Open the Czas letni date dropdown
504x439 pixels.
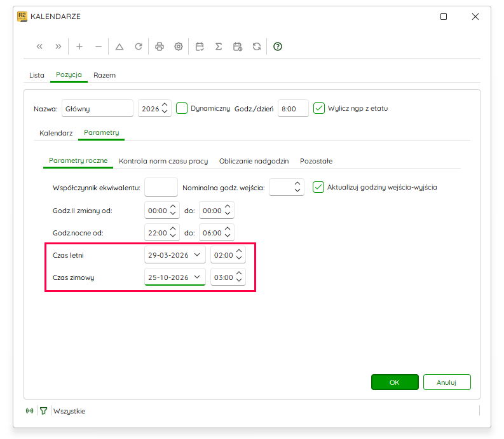197,255
